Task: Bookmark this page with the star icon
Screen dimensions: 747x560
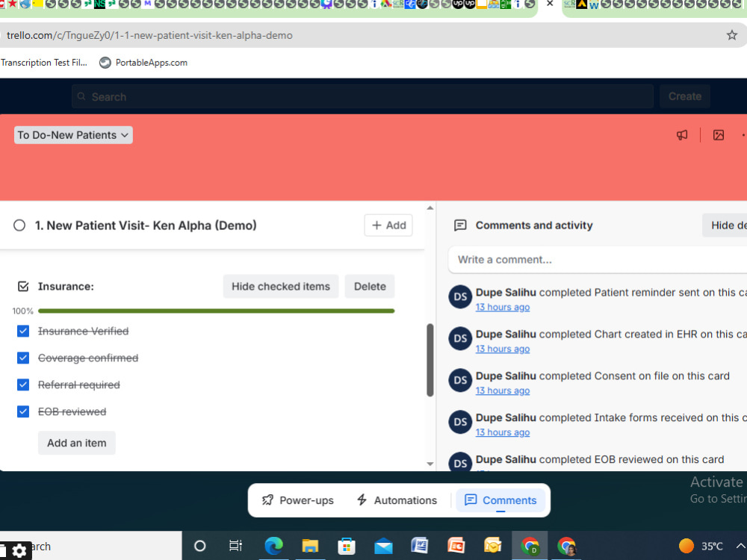Action: pos(732,35)
